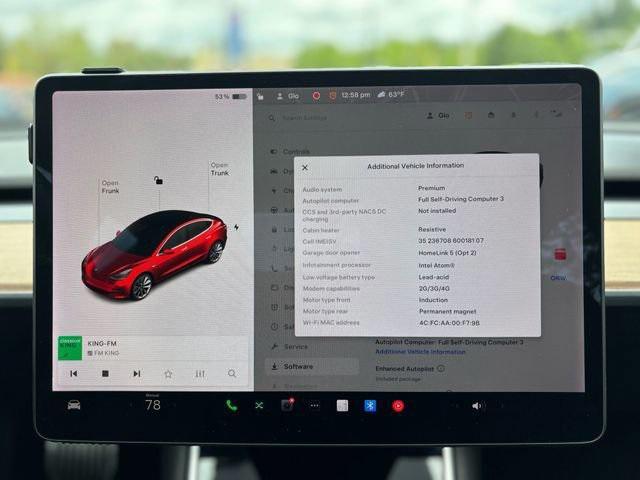The height and width of the screenshot is (480, 640).
Task: Tap the Cell IMEISV number value
Action: 451,241
